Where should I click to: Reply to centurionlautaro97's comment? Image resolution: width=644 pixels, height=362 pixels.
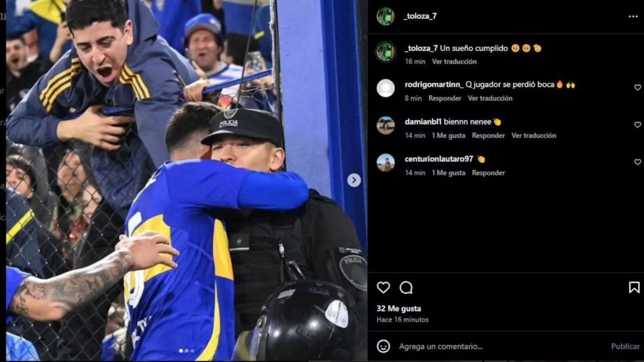point(488,173)
